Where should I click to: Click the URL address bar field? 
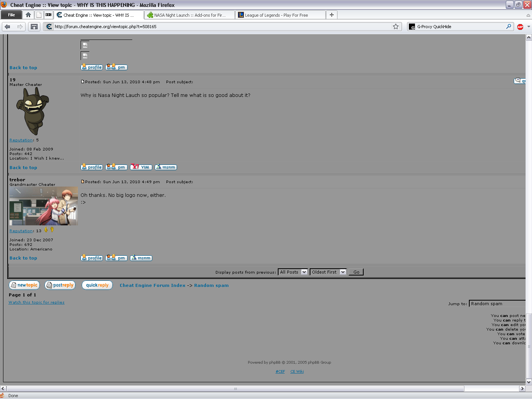click(220, 27)
